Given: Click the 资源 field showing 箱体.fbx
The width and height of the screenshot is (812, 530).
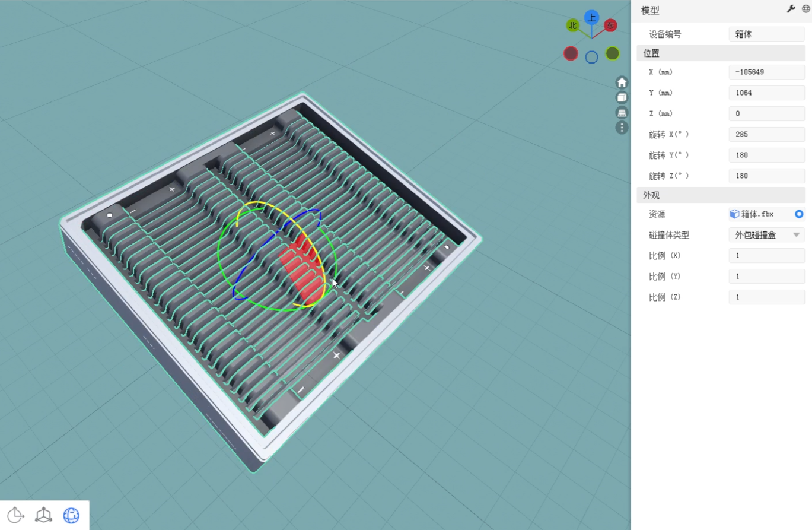Looking at the screenshot, I should pyautogui.click(x=767, y=214).
